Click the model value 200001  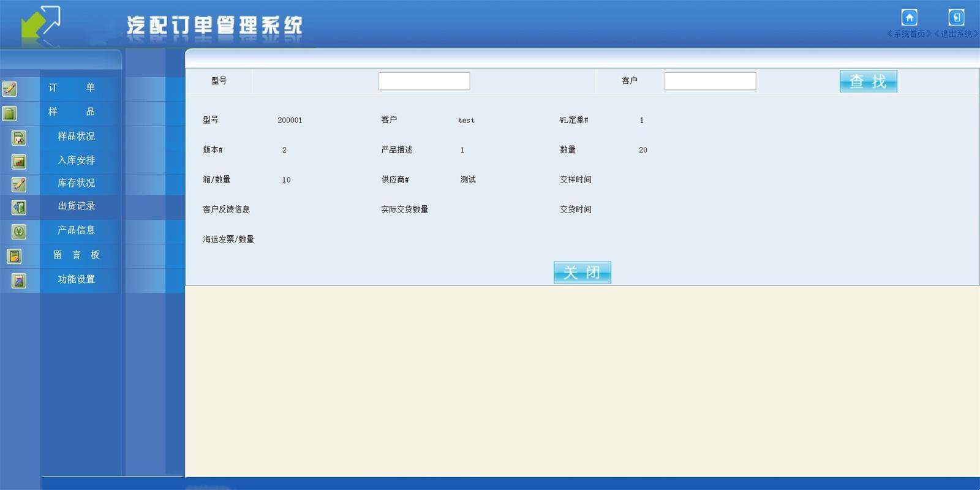pyautogui.click(x=290, y=120)
